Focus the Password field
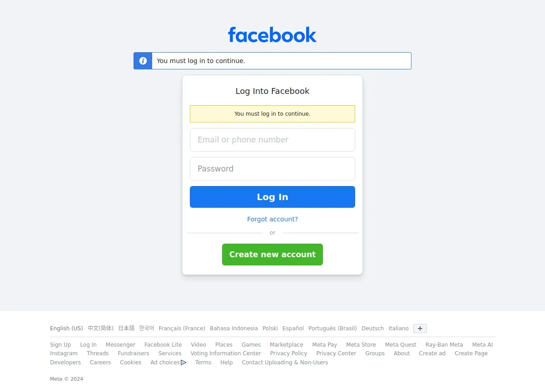The height and width of the screenshot is (392, 545). [272, 169]
